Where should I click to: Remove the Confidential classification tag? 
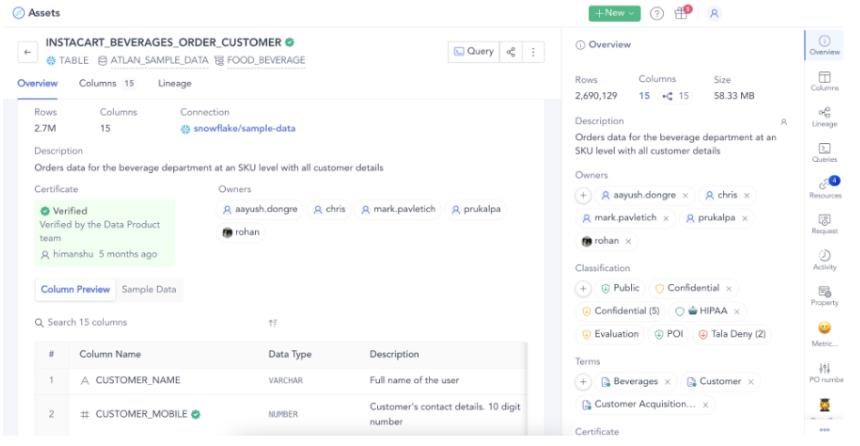pyautogui.click(x=729, y=289)
